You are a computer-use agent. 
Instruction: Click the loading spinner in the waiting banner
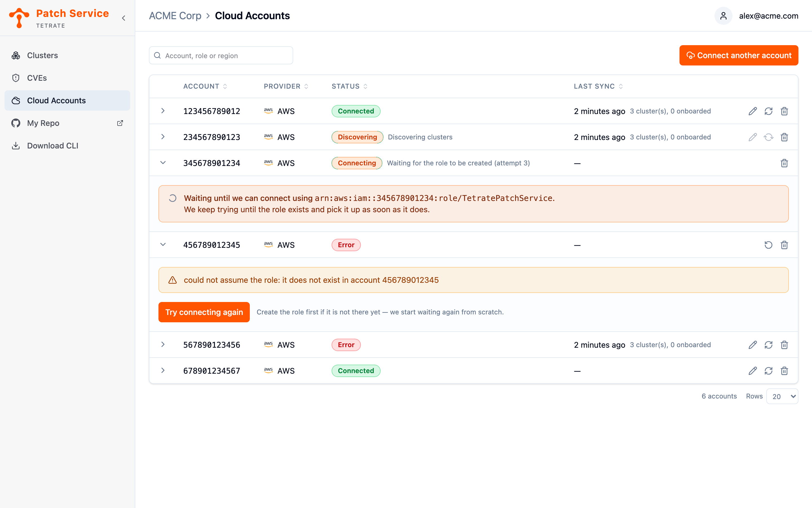point(173,198)
